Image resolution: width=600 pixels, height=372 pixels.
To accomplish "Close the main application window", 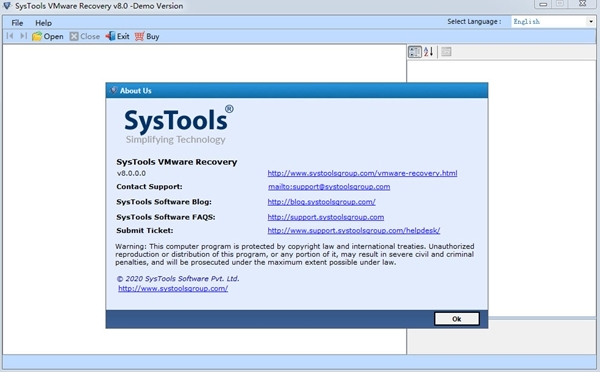I will pos(582,4).
